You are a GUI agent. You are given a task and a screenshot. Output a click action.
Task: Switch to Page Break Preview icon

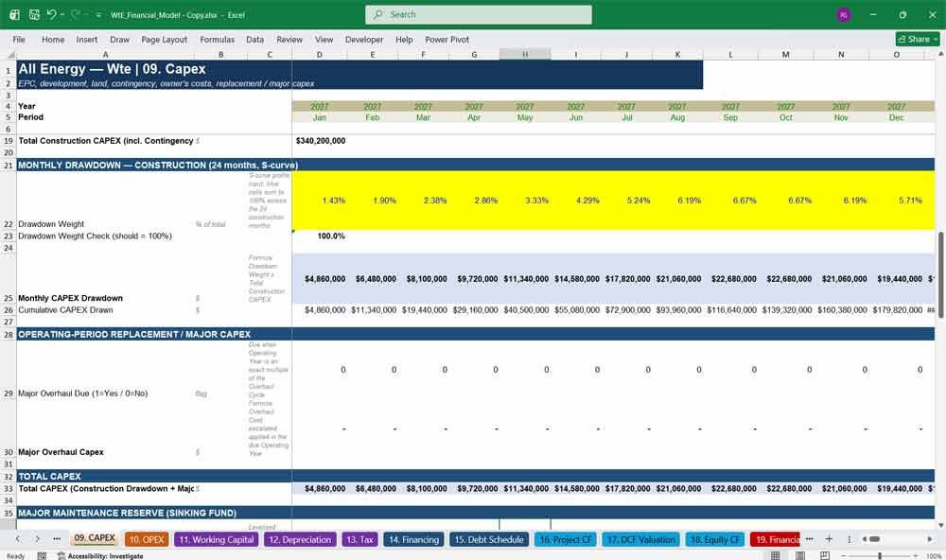(x=825, y=555)
